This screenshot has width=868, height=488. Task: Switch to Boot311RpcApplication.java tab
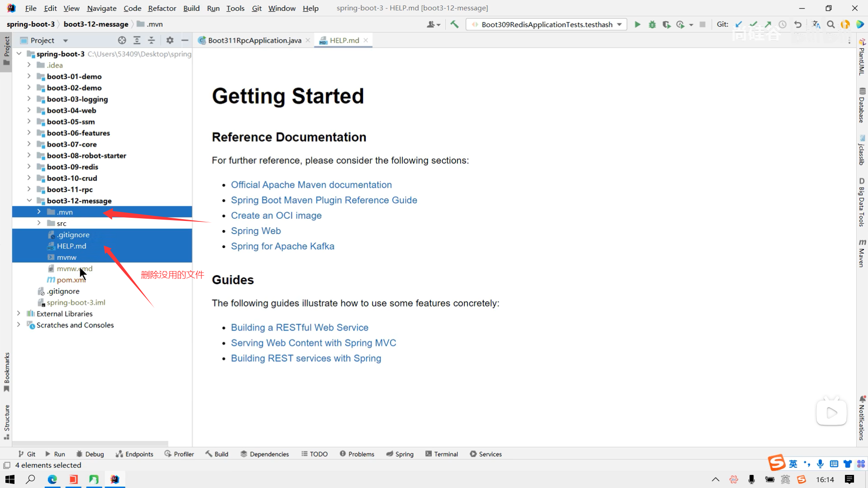[254, 40]
